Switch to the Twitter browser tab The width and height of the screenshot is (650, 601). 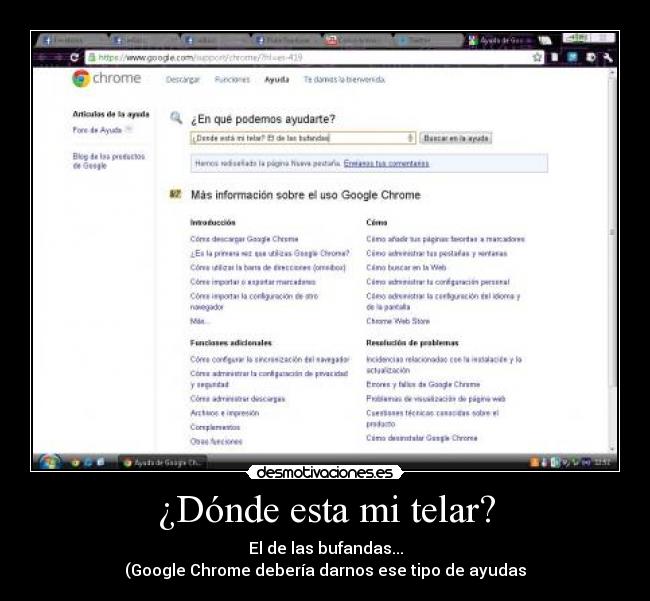pos(427,40)
